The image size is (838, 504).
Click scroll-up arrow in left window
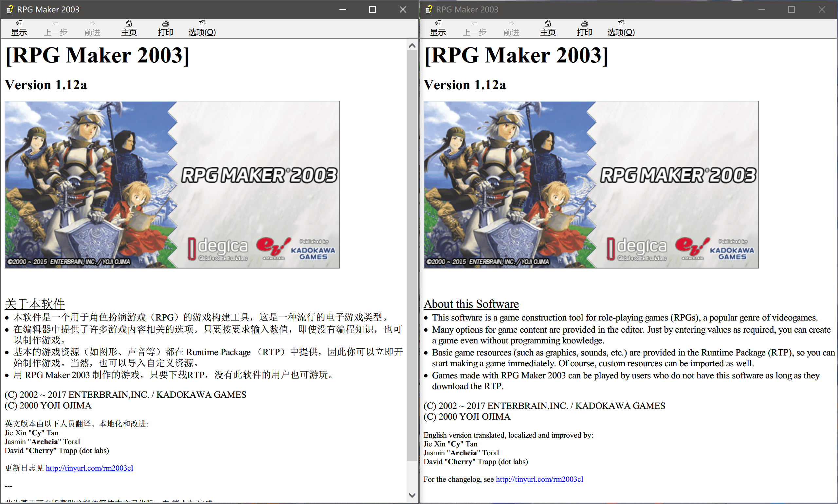point(412,45)
